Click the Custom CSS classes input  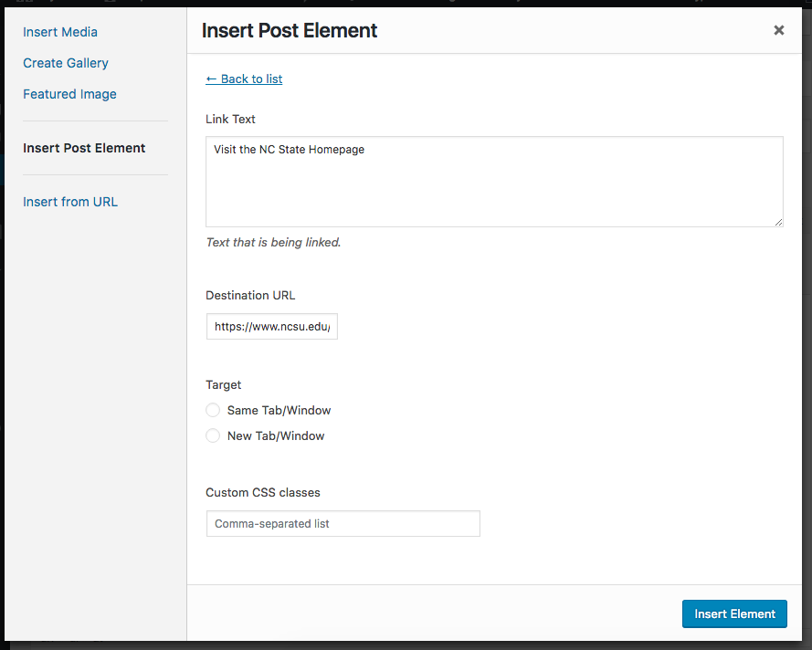tap(343, 524)
